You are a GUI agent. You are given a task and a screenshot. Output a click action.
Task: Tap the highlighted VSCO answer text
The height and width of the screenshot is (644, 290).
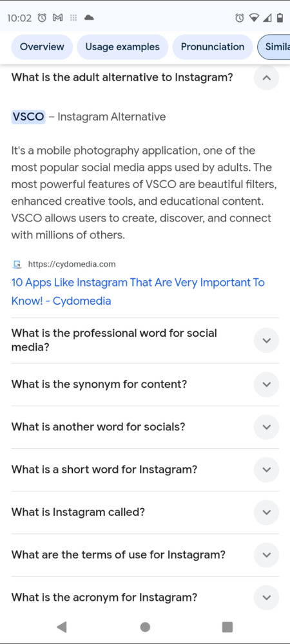[x=28, y=117]
